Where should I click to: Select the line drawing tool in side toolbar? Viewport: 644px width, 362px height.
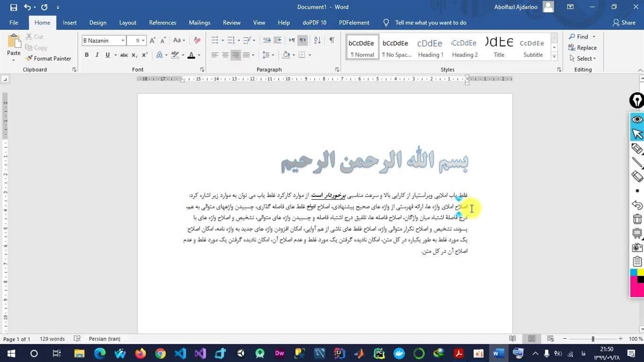[637, 162]
